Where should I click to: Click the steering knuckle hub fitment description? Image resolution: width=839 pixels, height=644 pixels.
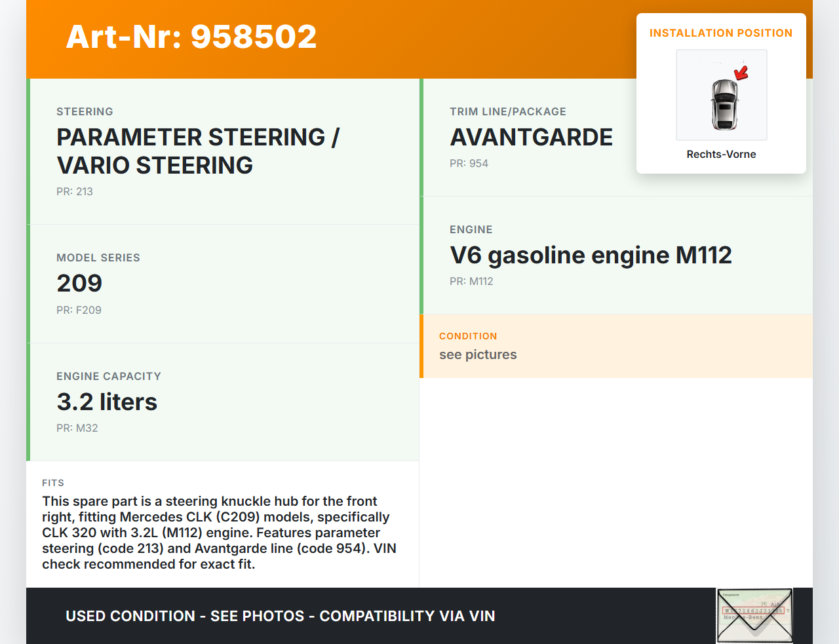[220, 533]
